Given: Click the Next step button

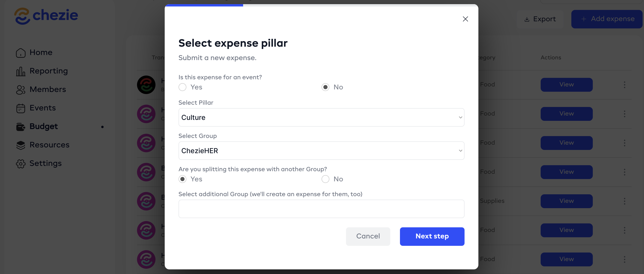Looking at the screenshot, I should coord(432,236).
